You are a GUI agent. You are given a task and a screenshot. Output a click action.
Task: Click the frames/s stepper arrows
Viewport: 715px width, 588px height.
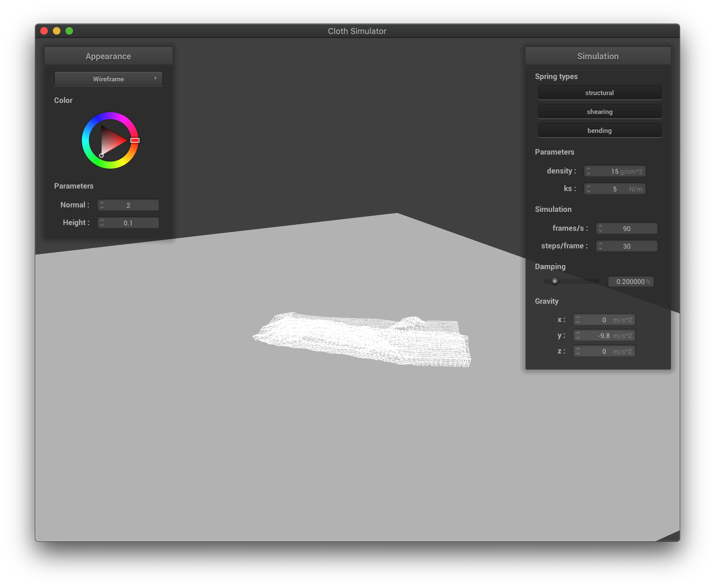point(600,228)
